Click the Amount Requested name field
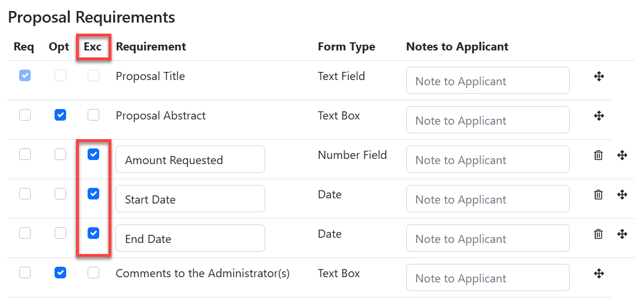This screenshot has height=305, width=644. (190, 159)
